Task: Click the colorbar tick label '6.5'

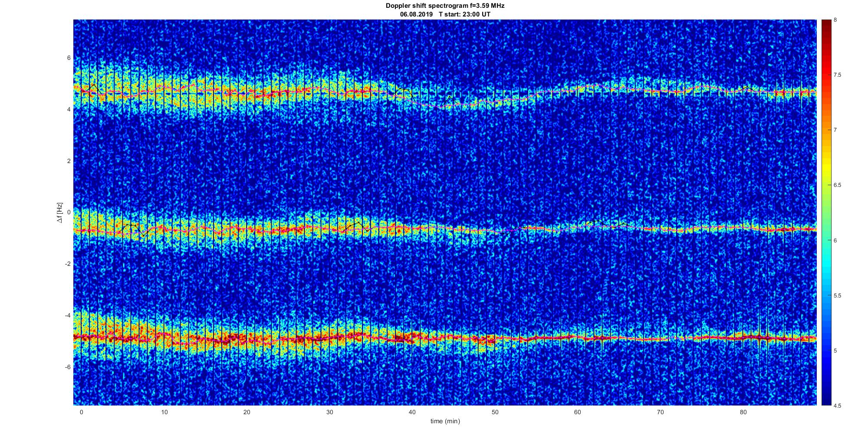Action: coord(837,185)
